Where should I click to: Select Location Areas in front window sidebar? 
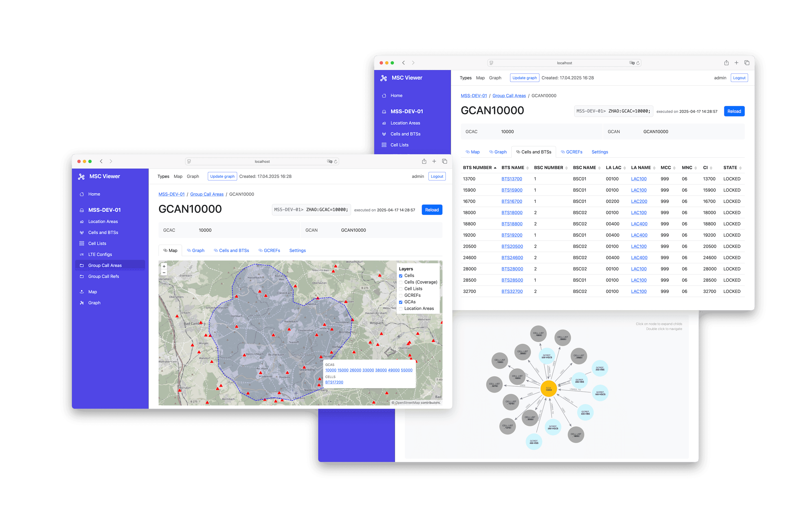tap(103, 221)
